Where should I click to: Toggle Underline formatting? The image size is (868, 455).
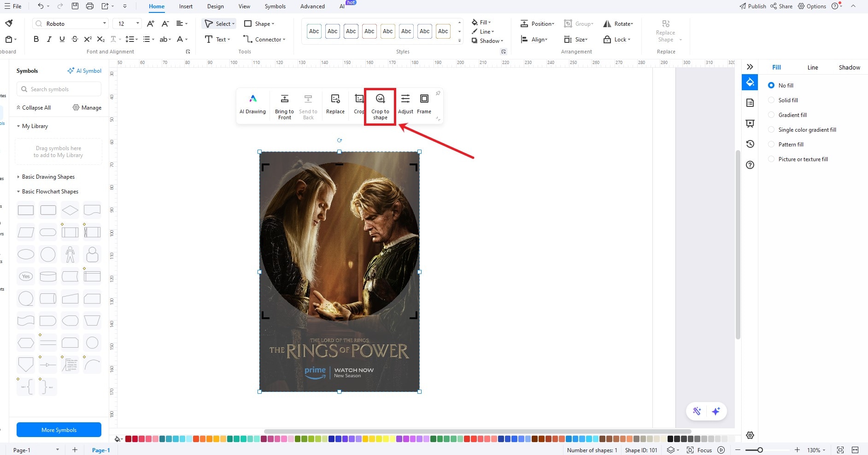pyautogui.click(x=62, y=39)
